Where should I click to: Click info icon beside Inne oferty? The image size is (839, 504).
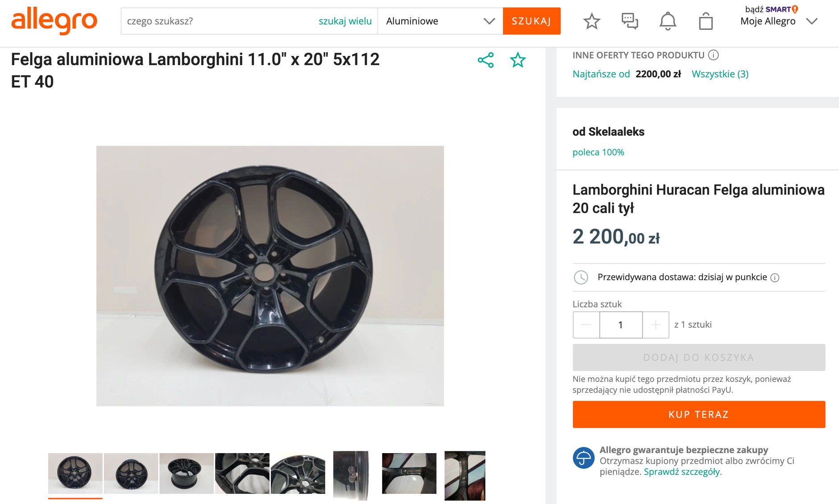click(x=714, y=55)
